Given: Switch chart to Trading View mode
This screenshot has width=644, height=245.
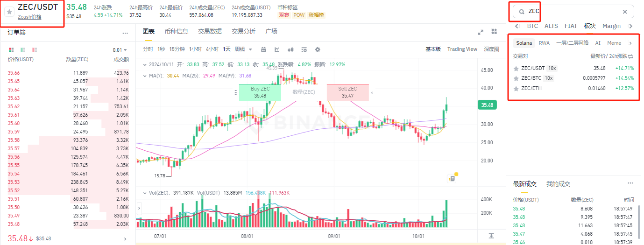Looking at the screenshot, I should coord(462,49).
